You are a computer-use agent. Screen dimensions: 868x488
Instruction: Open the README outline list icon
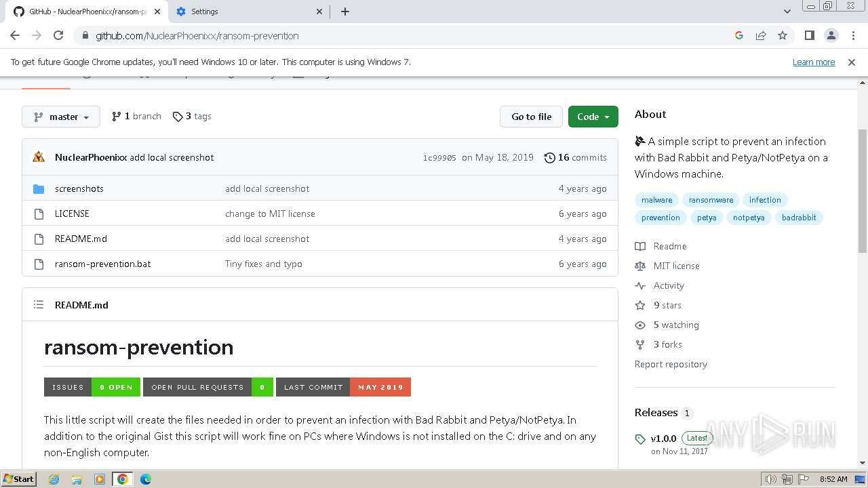point(39,305)
